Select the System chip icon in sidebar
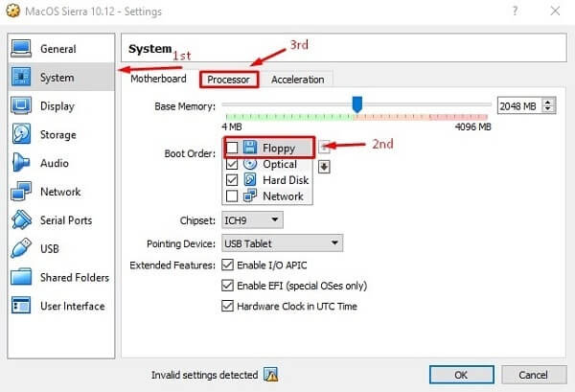The width and height of the screenshot is (575, 392). click(21, 77)
